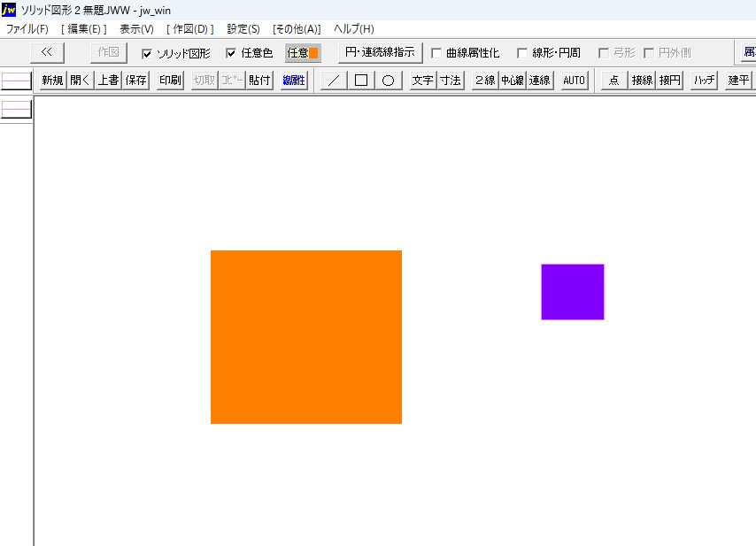Click the 文字 text tool
The image size is (756, 546).
pos(422,81)
